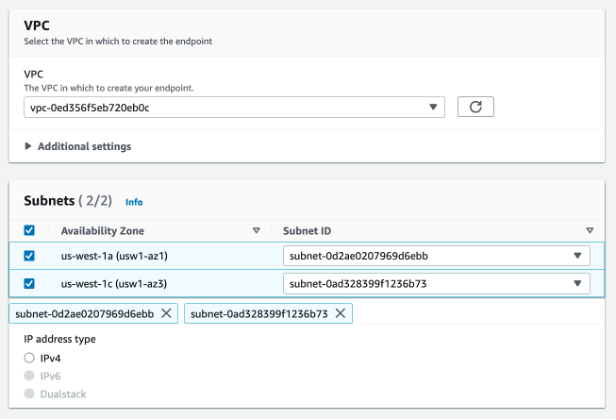Sort by Subnet ID column arrow
The width and height of the screenshot is (616, 420).
pos(590,230)
